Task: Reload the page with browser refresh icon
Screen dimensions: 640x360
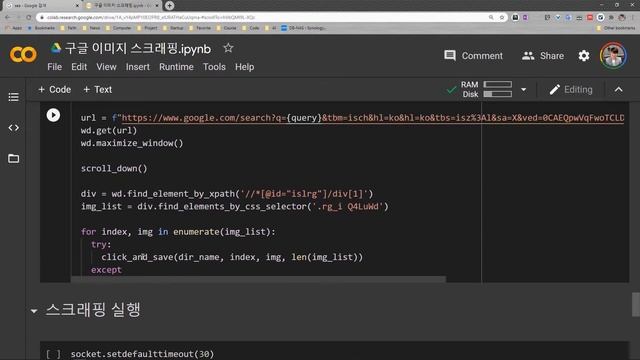Action: click(x=28, y=17)
